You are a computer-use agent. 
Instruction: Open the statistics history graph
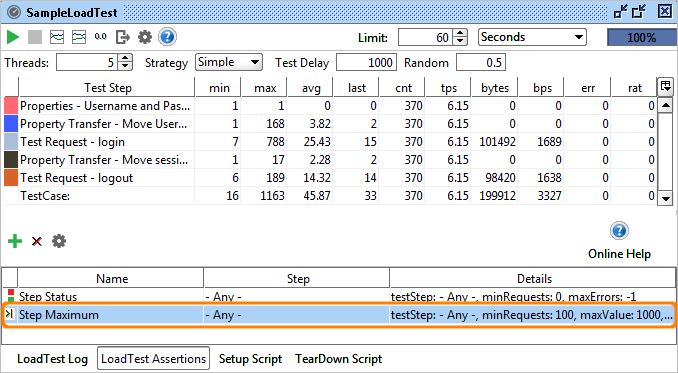(79, 37)
